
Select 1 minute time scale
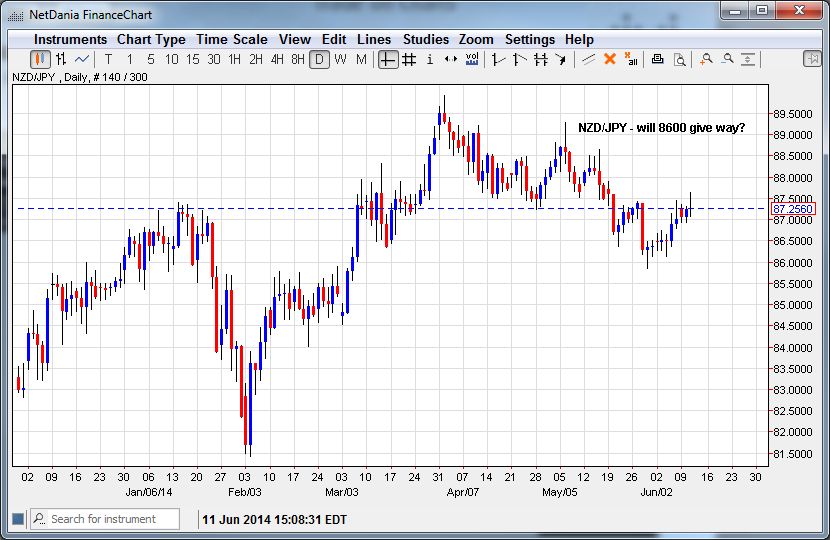130,59
